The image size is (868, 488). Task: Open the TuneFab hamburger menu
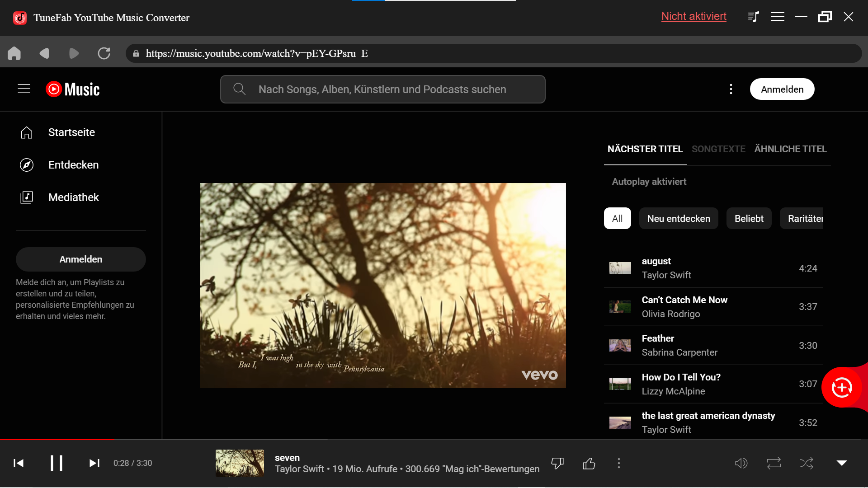click(778, 17)
